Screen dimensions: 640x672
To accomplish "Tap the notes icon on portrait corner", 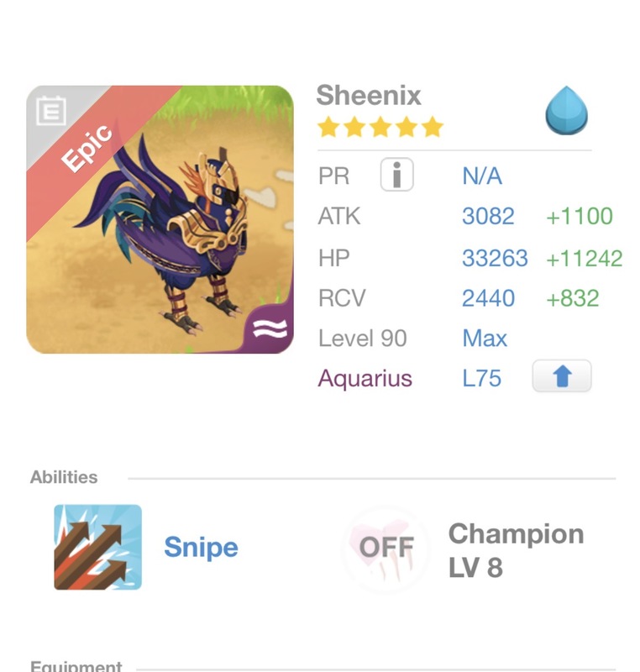I will tap(51, 112).
